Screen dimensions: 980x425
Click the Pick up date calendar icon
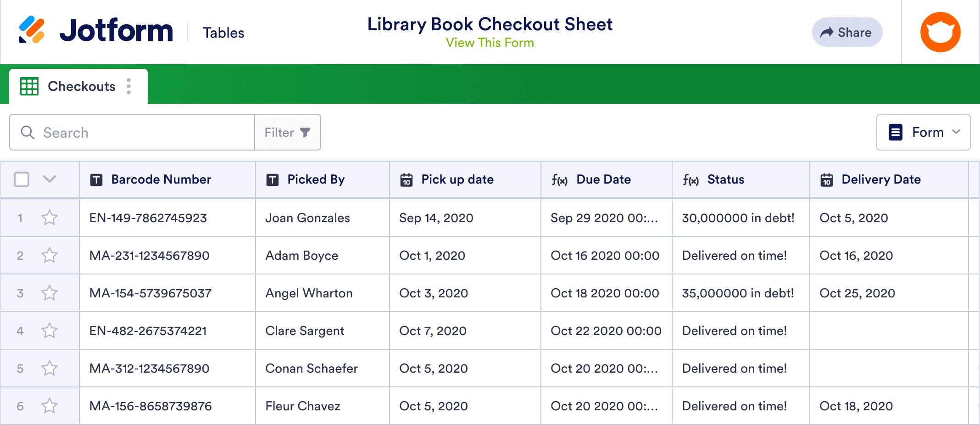(x=406, y=180)
